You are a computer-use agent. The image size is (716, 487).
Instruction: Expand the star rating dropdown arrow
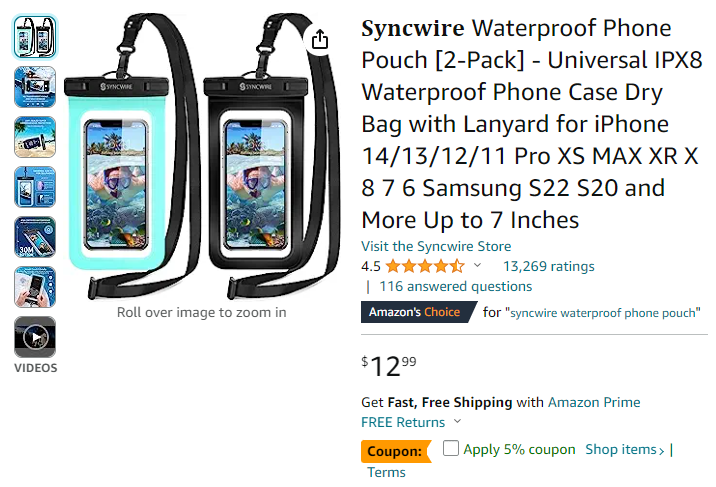coord(477,265)
